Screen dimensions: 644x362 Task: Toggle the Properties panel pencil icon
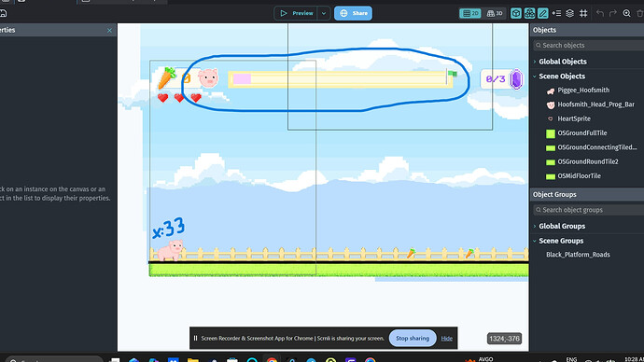(x=543, y=13)
